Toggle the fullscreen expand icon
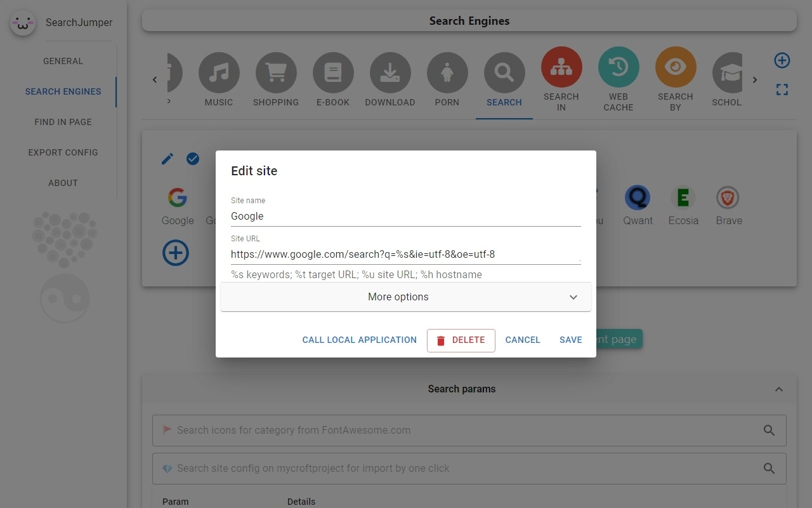This screenshot has width=812, height=508. (x=782, y=90)
